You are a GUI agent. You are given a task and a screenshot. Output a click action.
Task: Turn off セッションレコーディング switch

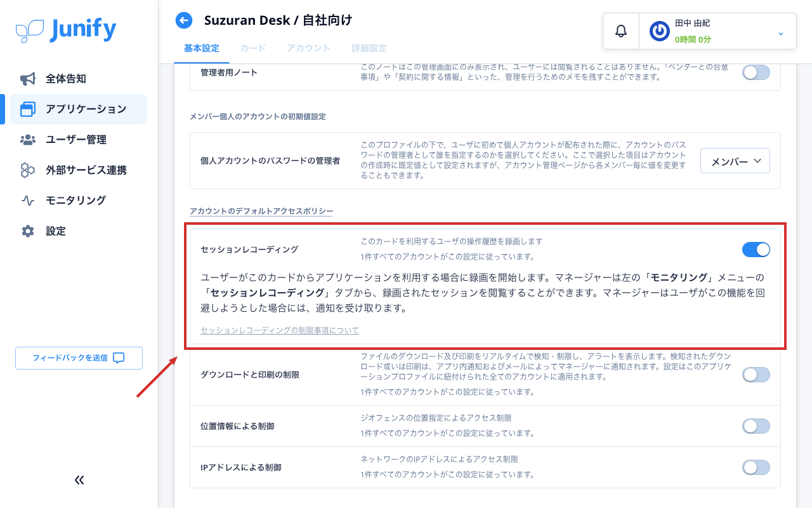pos(756,250)
